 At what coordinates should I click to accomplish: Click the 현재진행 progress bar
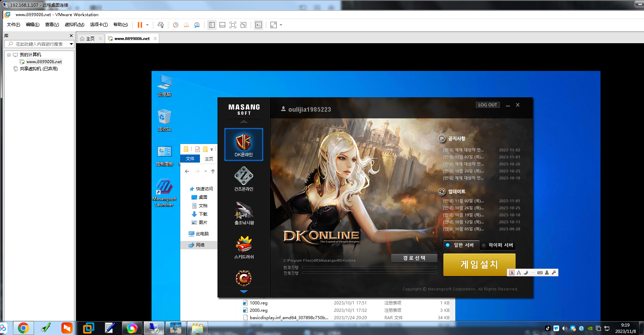pos(369,268)
